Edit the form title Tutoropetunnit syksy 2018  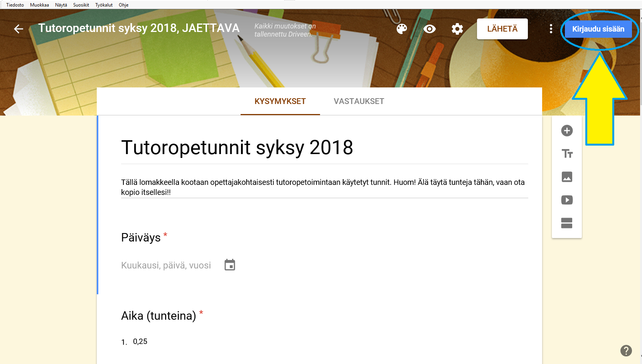(237, 148)
